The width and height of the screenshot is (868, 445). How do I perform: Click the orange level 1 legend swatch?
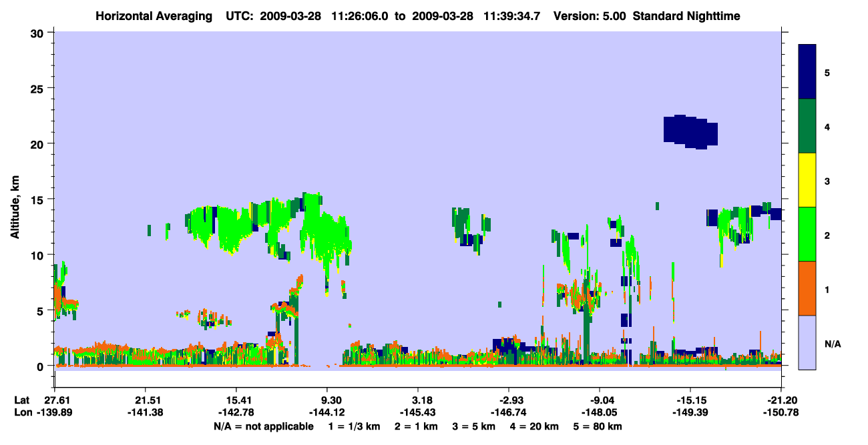point(807,288)
